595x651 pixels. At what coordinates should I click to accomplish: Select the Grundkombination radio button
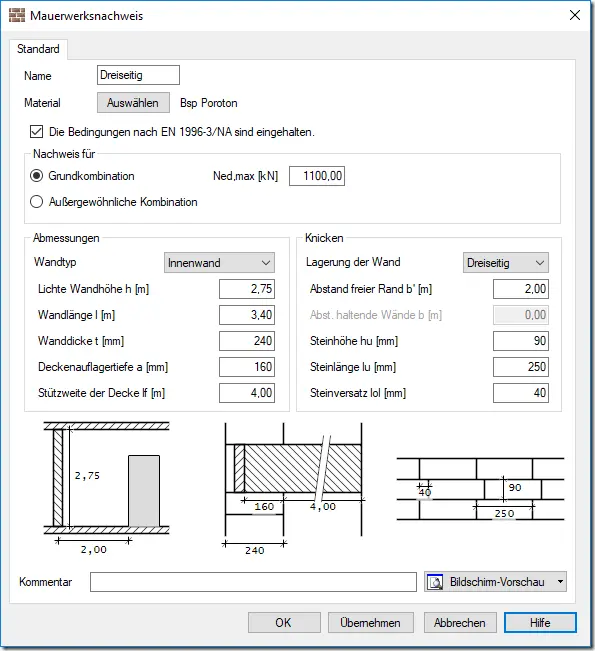click(37, 176)
